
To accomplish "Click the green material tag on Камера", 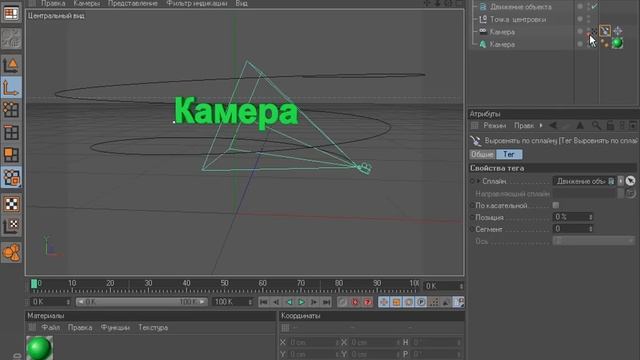I will pos(617,43).
